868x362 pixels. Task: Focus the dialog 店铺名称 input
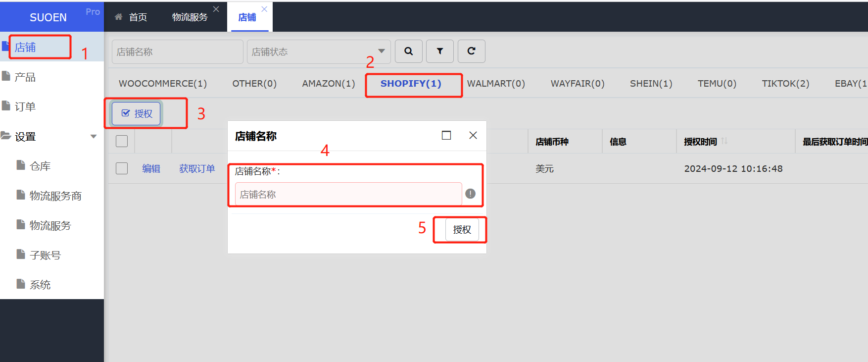348,194
